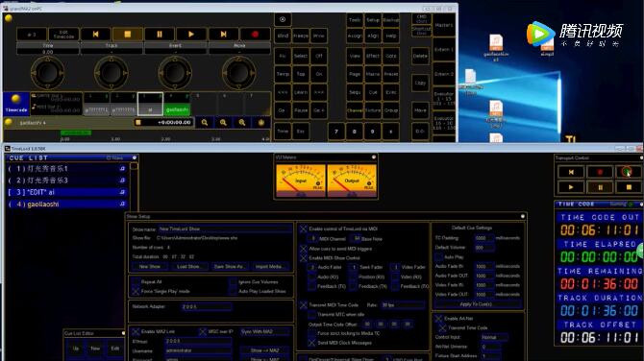Image resolution: width=644 pixels, height=361 pixels.
Task: Click the Select key in grandMA2
Action: tap(301, 56)
